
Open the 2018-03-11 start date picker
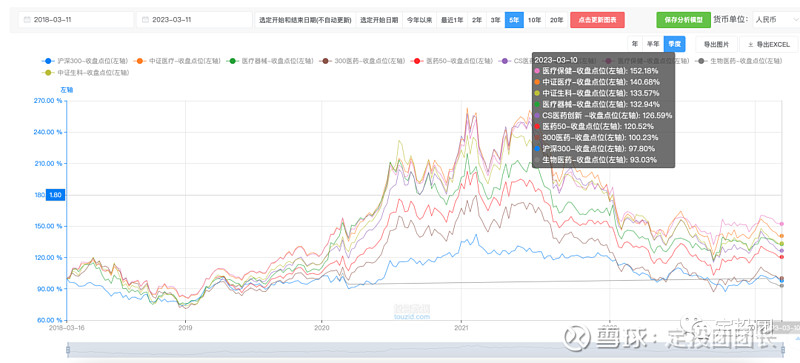click(x=76, y=20)
